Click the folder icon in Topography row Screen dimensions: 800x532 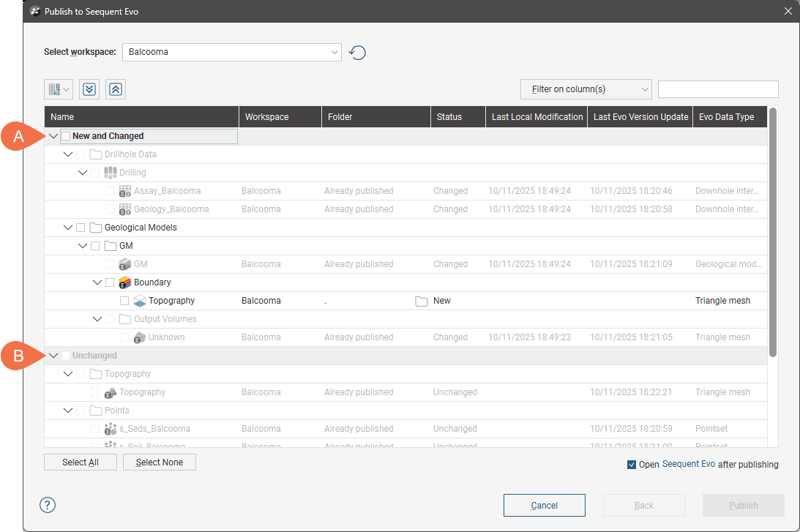[x=421, y=301]
